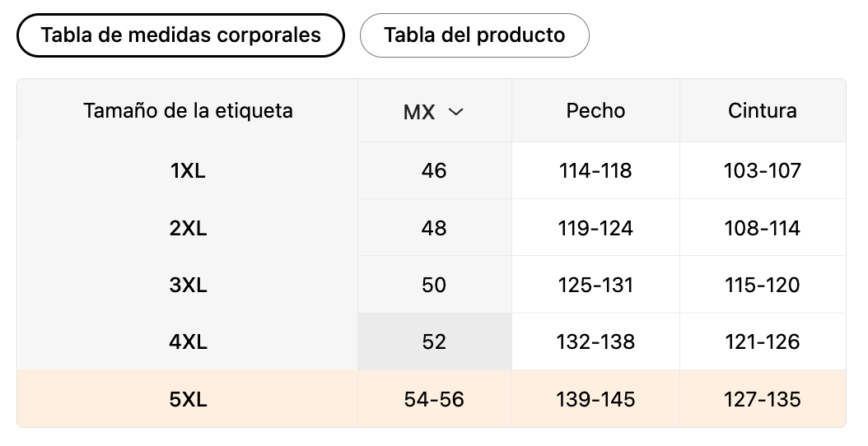Select the Tabla de medidas corporales tab

[x=180, y=35]
